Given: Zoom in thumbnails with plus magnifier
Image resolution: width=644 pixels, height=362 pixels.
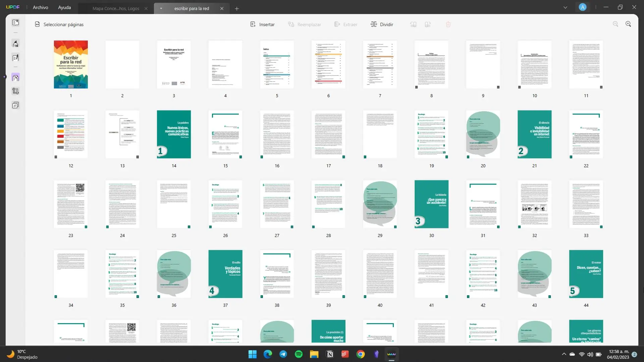Looking at the screenshot, I should tap(628, 24).
